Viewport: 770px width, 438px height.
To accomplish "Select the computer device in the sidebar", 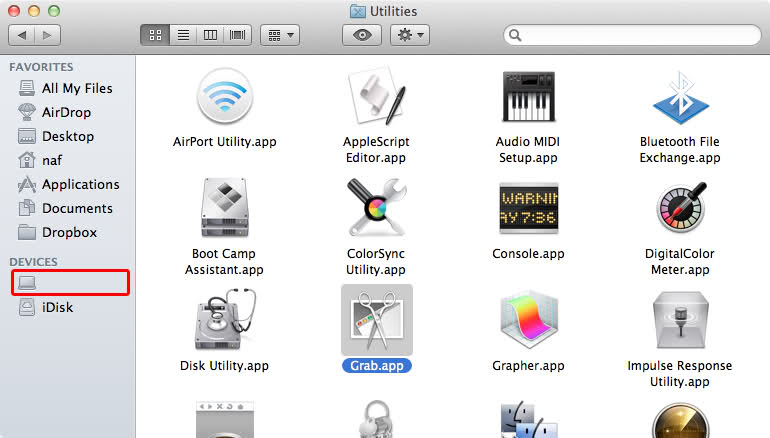I will [70, 282].
